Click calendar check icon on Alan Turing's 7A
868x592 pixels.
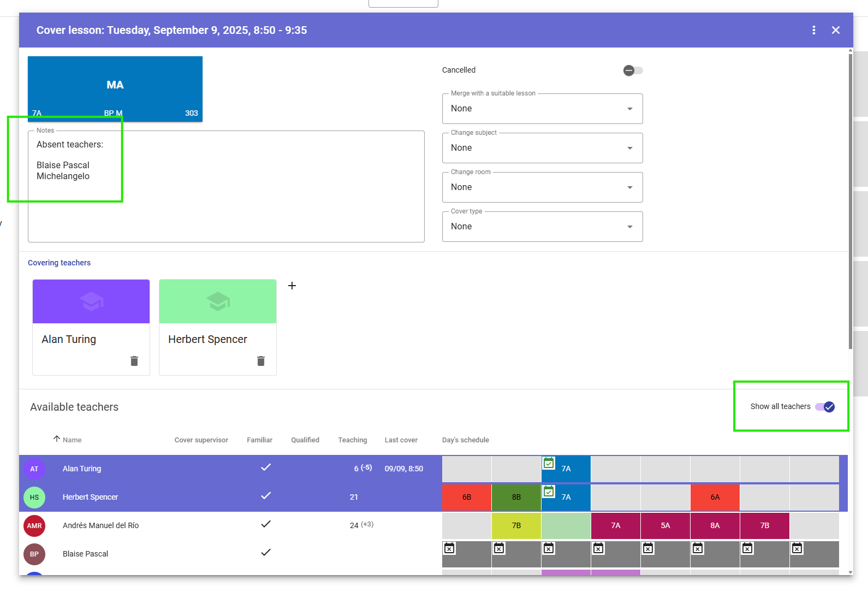pyautogui.click(x=549, y=463)
